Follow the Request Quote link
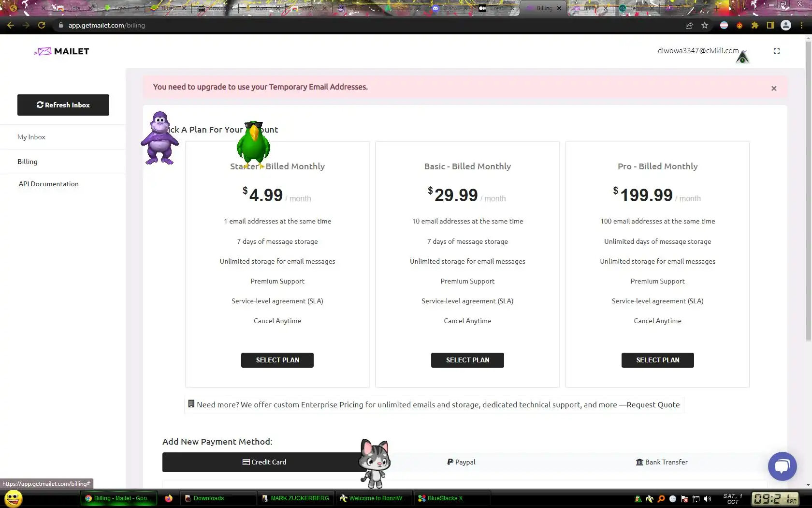Screen dimensions: 812x508 [x=653, y=404]
